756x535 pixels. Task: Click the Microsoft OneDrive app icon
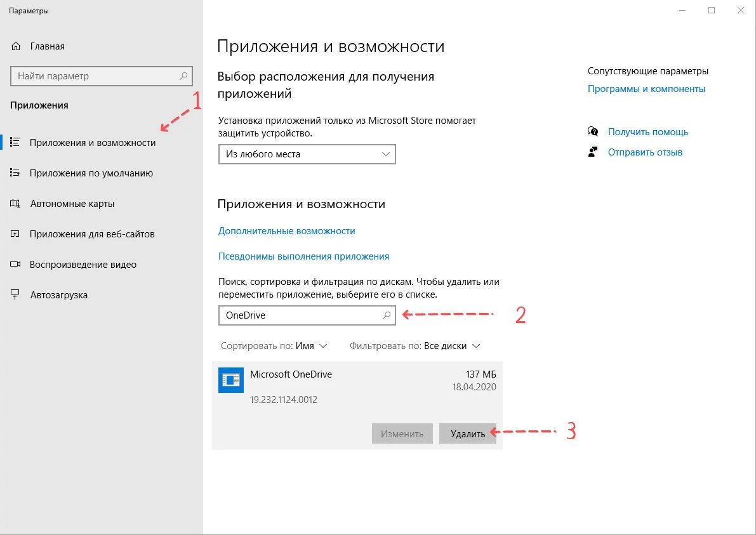(x=231, y=380)
